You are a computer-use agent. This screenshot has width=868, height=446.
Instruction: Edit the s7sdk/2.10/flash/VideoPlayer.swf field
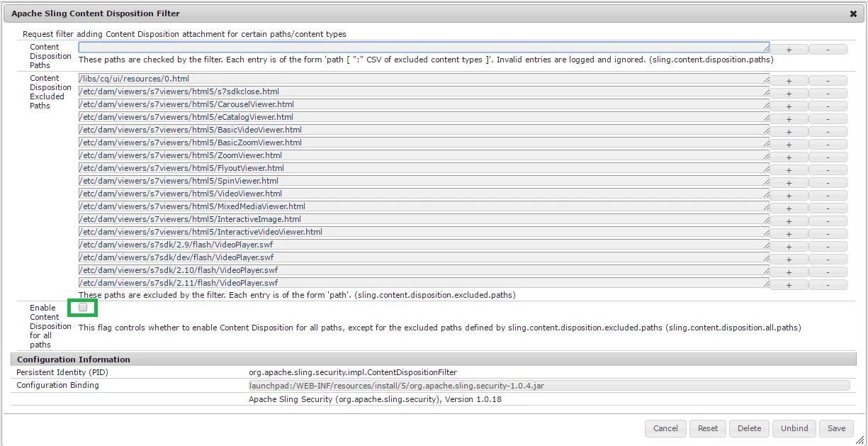[424, 270]
